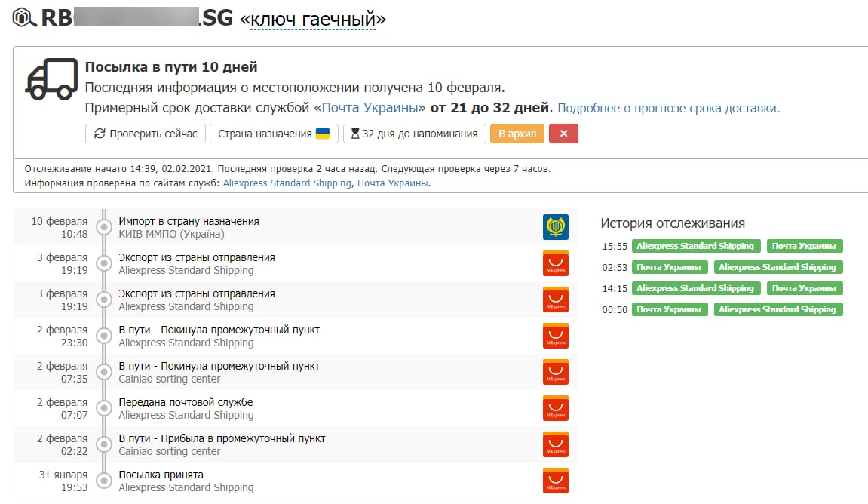
Task: Click «Передана почтовой службе» event text
Action: tap(186, 402)
